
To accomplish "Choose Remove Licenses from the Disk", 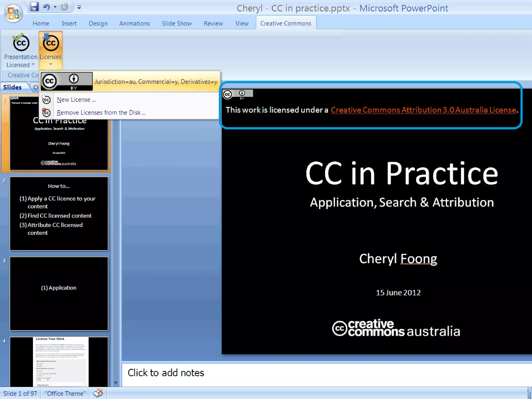I will click(101, 113).
